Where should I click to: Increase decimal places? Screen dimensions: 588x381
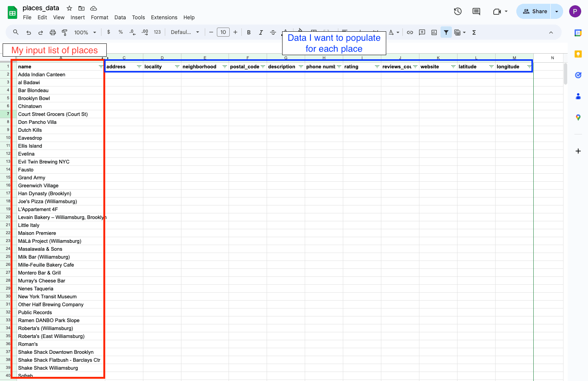145,32
